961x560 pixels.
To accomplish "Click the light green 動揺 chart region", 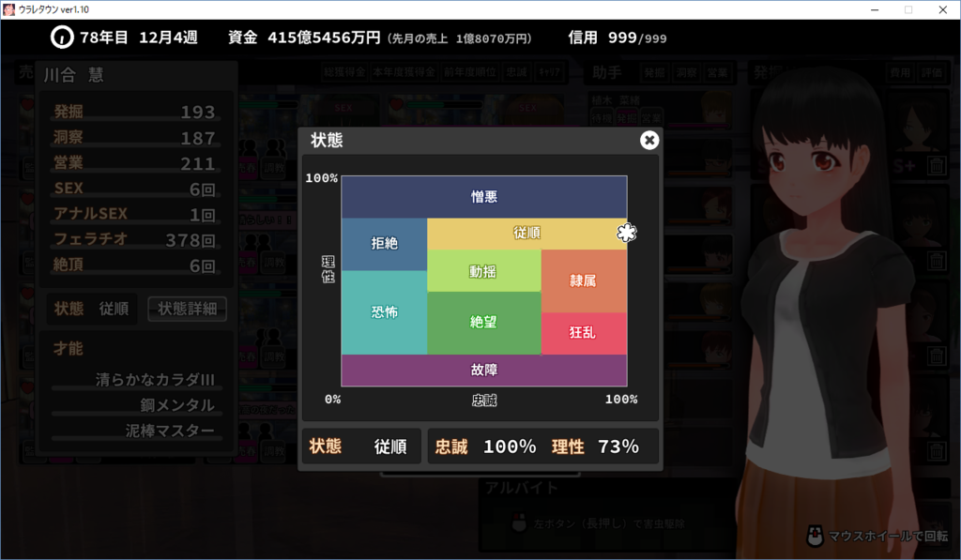I will pyautogui.click(x=484, y=271).
